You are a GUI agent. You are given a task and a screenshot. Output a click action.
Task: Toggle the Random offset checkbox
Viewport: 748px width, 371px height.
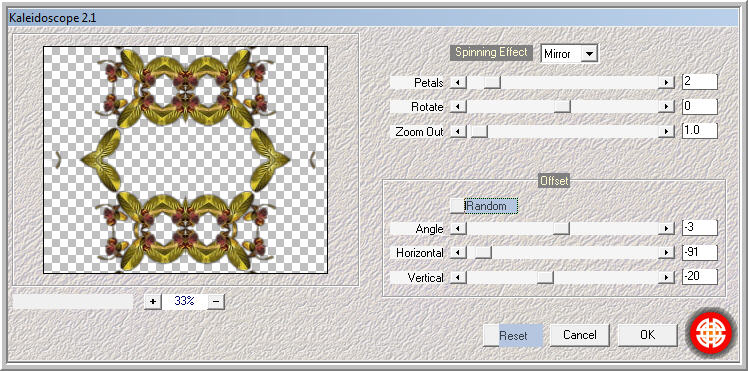tap(457, 206)
